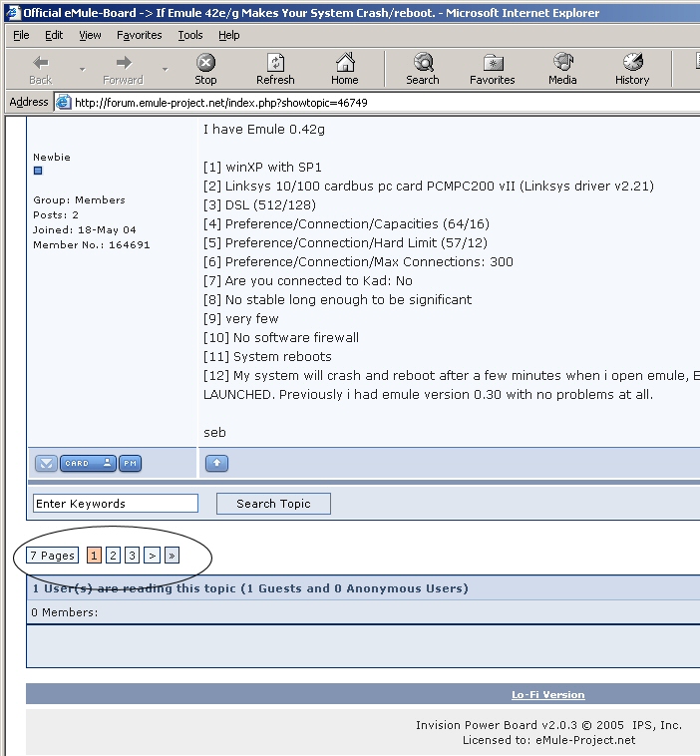
Task: Open the Tools menu
Action: [x=189, y=35]
